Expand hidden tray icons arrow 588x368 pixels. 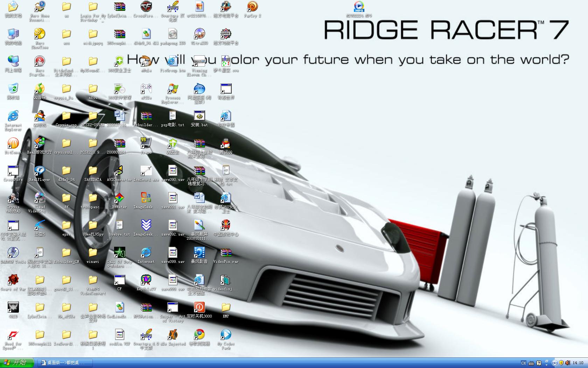coord(554,363)
